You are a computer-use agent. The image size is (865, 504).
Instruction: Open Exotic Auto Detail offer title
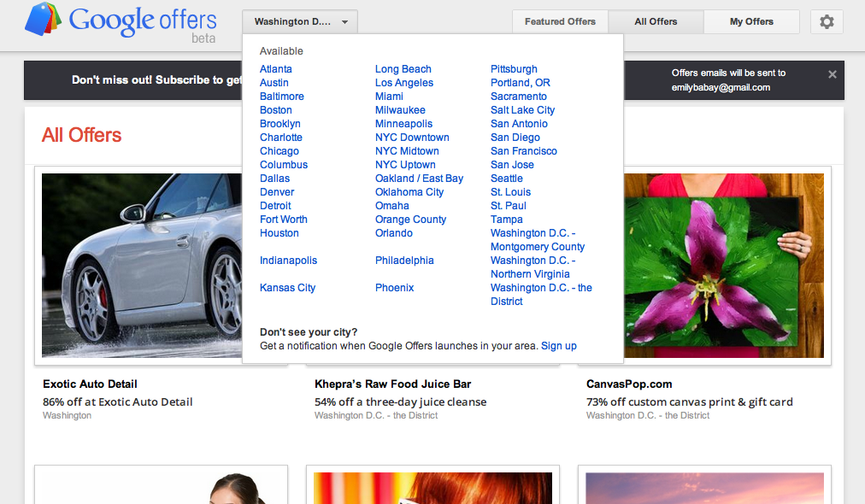point(90,384)
